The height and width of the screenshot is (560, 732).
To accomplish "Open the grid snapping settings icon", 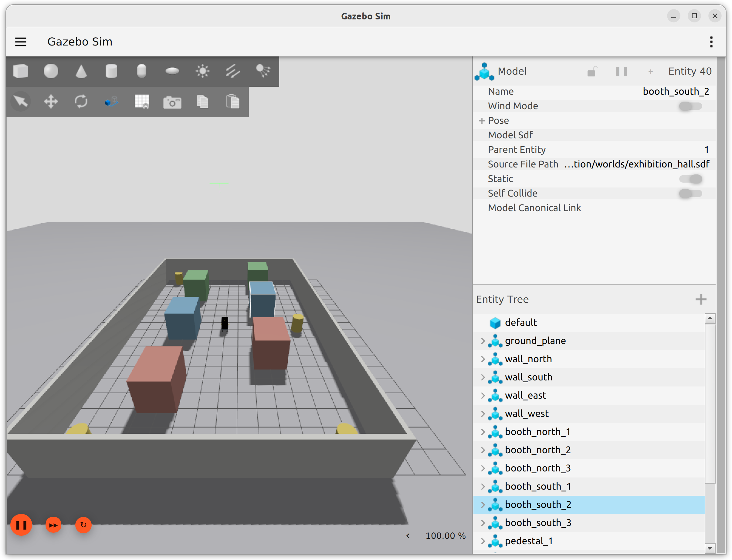I will pyautogui.click(x=142, y=101).
